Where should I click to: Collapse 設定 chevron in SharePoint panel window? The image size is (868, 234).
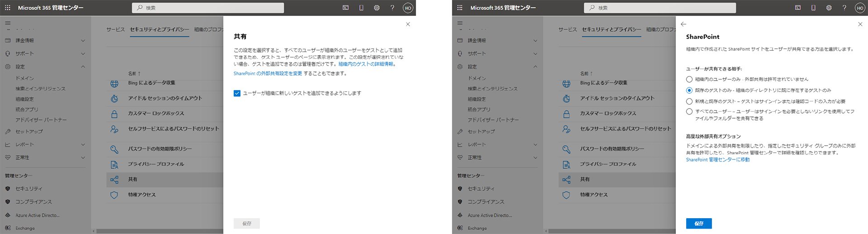coord(535,67)
